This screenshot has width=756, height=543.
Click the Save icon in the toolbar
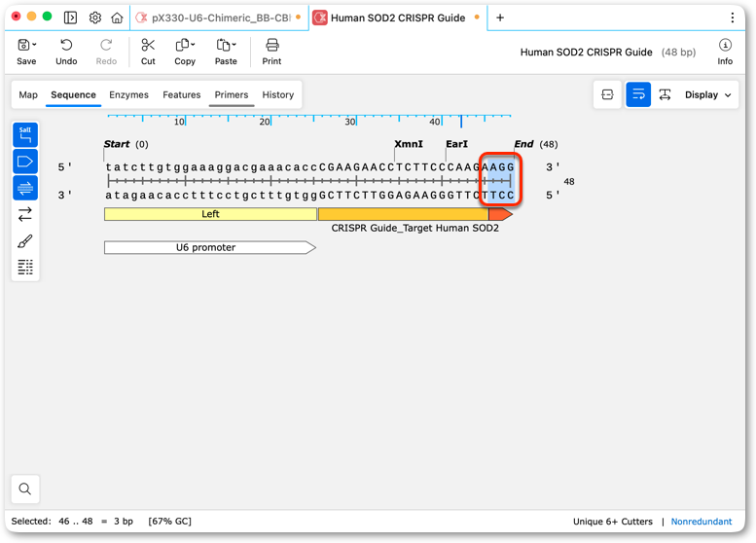pyautogui.click(x=23, y=46)
